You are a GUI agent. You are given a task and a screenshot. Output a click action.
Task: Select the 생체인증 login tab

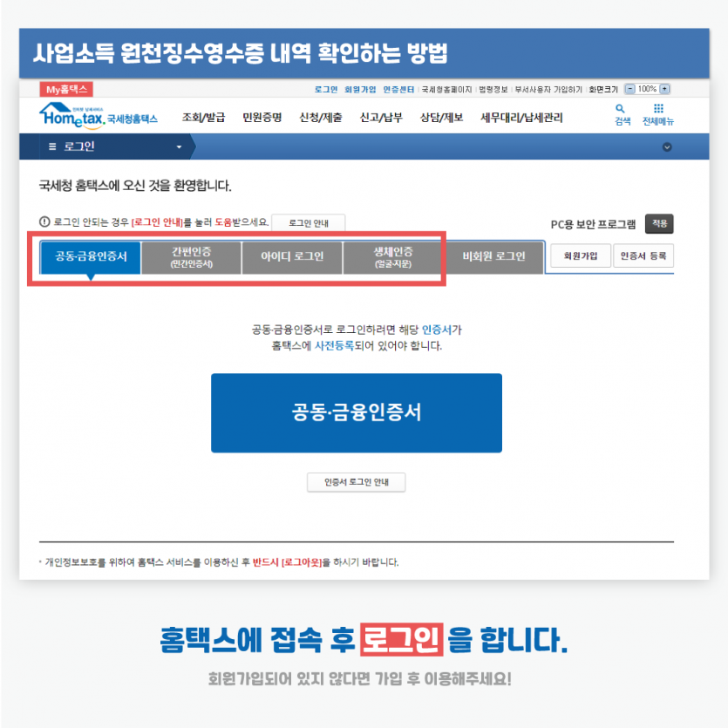click(x=393, y=257)
